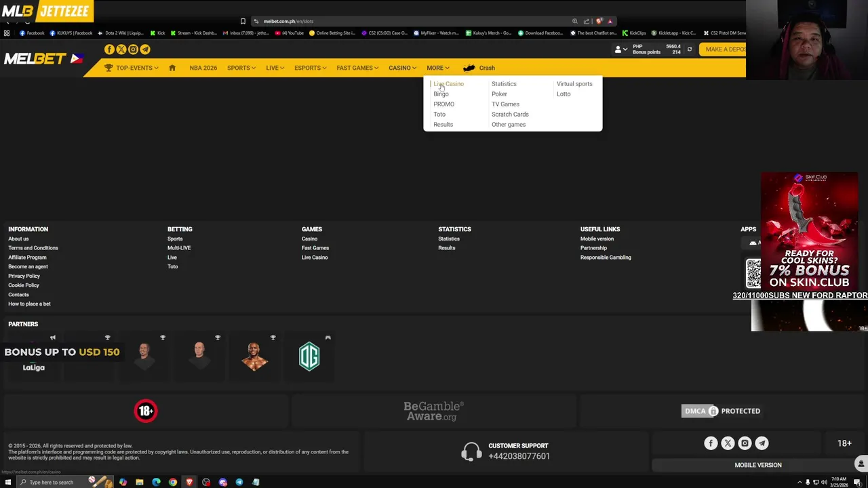868x488 pixels.
Task: Open OG esports partner logo
Action: point(309,357)
